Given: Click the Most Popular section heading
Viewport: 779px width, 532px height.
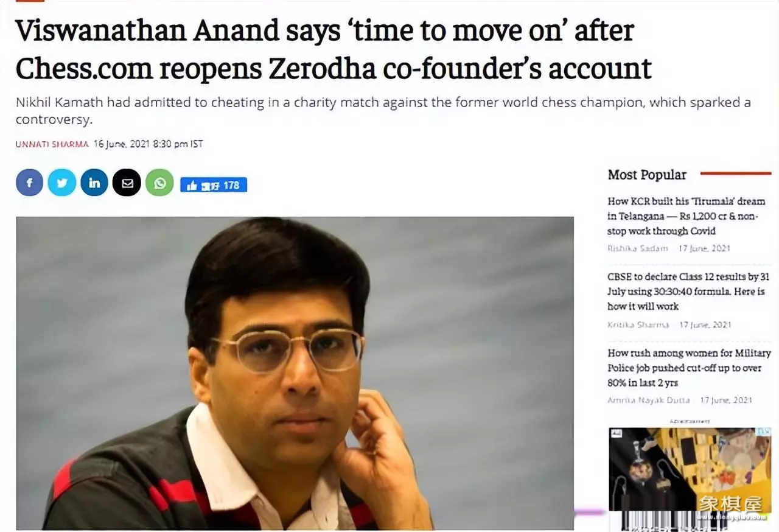Looking at the screenshot, I should [x=647, y=175].
